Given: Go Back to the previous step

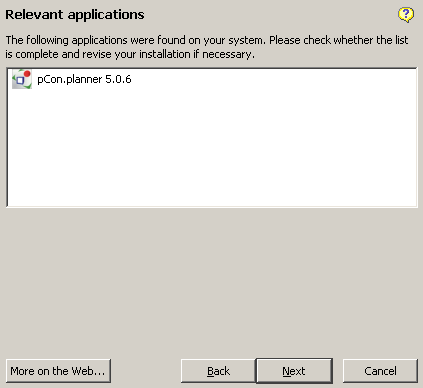Looking at the screenshot, I should click(218, 371).
